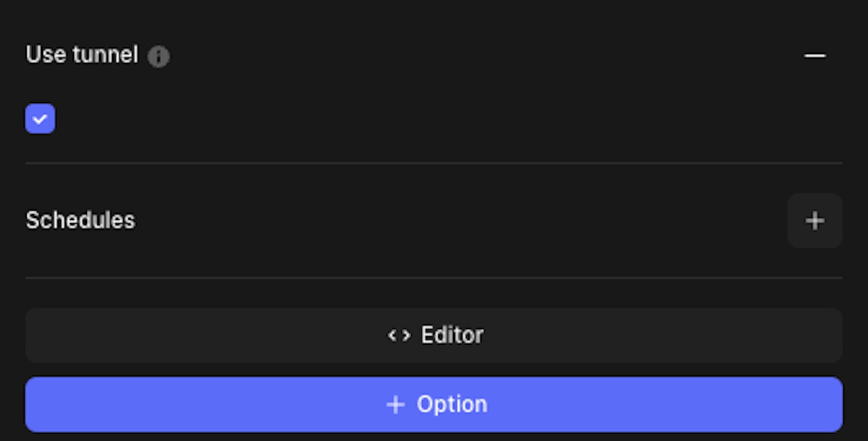Select the "Schedules" section heading
This screenshot has height=441, width=868.
pos(80,220)
